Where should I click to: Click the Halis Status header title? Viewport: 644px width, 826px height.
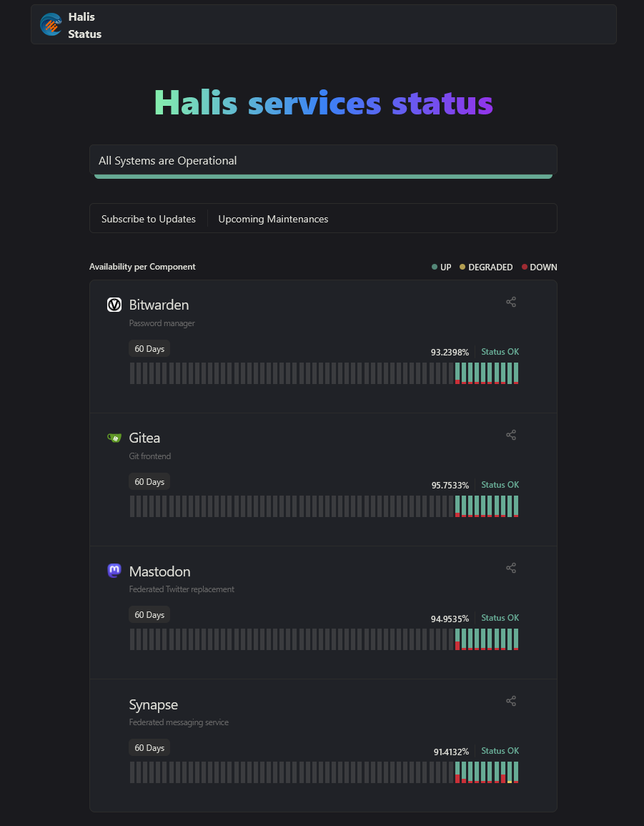point(85,25)
